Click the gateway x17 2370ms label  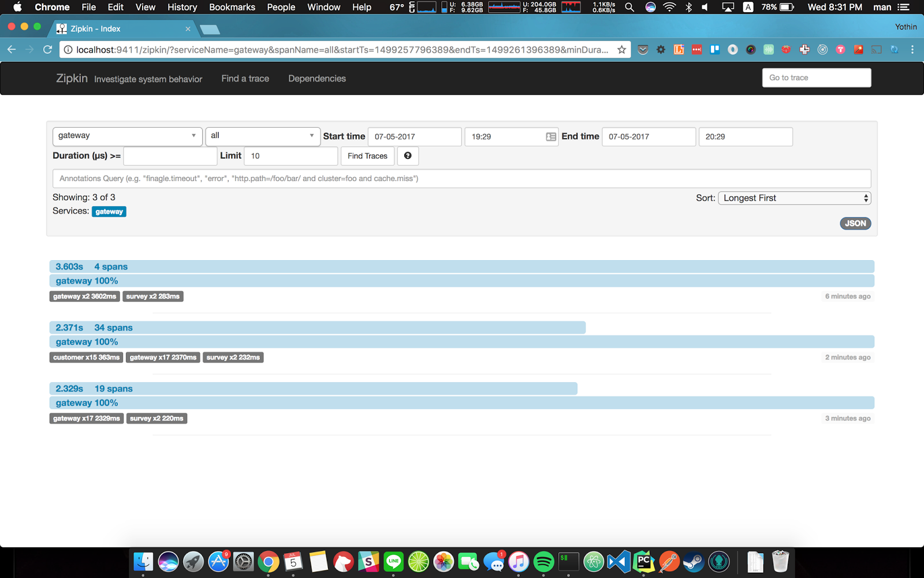click(163, 357)
